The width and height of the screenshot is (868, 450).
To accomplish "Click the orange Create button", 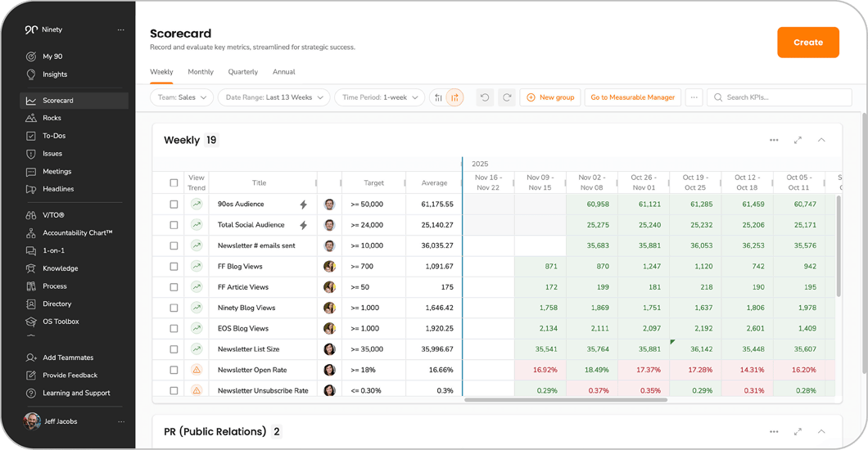I will pyautogui.click(x=808, y=43).
